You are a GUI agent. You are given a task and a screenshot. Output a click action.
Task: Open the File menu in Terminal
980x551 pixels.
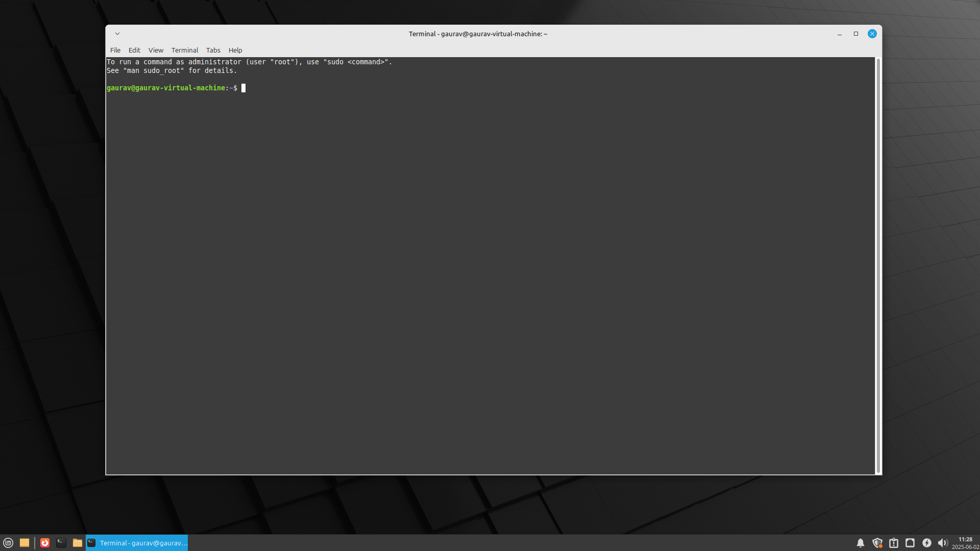(115, 50)
